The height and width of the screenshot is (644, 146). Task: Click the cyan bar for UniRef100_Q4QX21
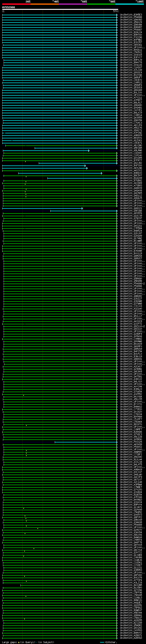pos(42,208)
